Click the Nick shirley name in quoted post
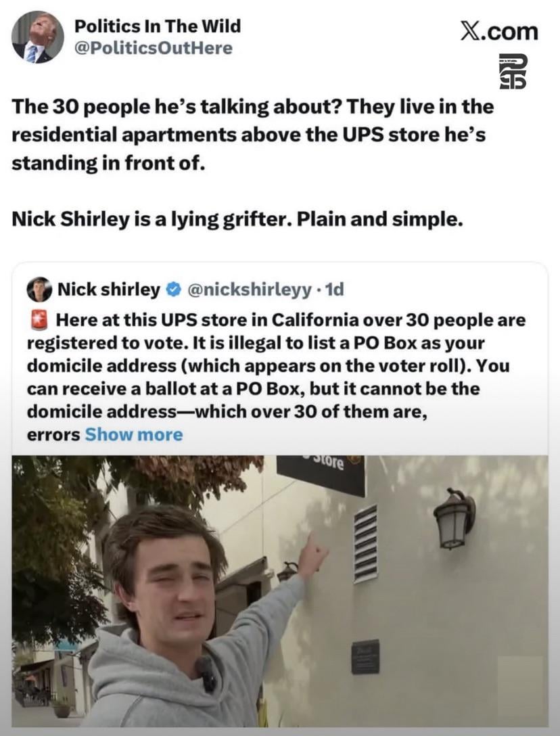This screenshot has width=560, height=736. click(x=108, y=290)
